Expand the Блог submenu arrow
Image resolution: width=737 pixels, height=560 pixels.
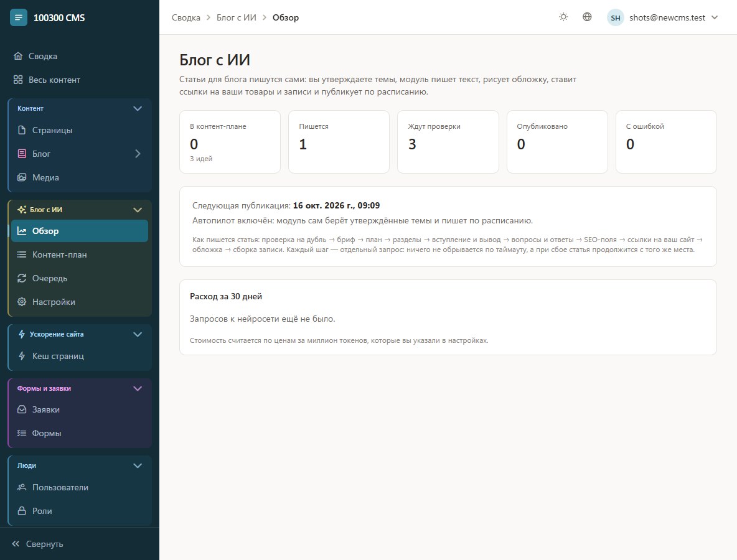coord(137,154)
